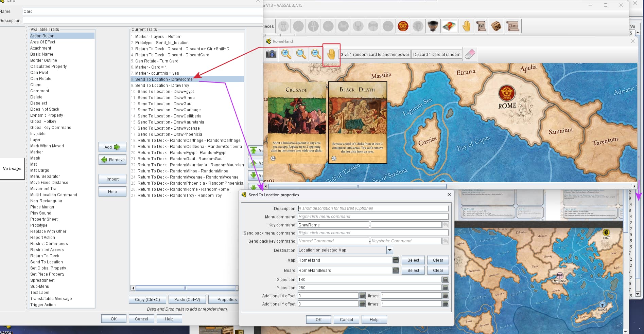
Task: Open the calculator icon next to the Map field
Action: pos(396,260)
